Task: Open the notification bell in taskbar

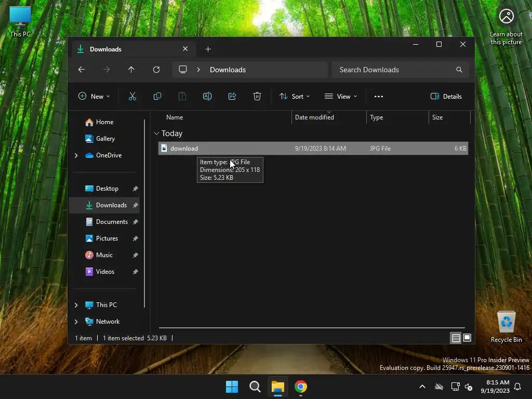Action: click(x=518, y=387)
